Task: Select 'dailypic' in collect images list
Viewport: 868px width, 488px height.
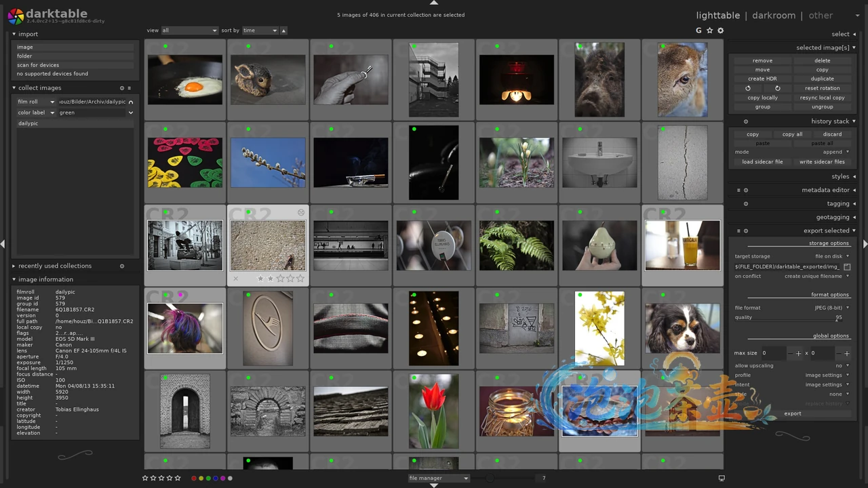Action: click(x=75, y=123)
